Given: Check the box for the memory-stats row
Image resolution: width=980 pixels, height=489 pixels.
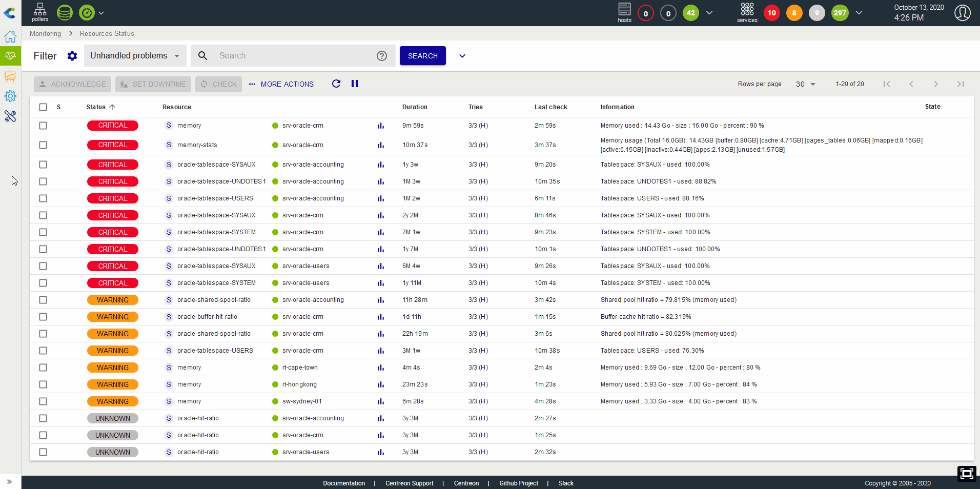Looking at the screenshot, I should (43, 145).
